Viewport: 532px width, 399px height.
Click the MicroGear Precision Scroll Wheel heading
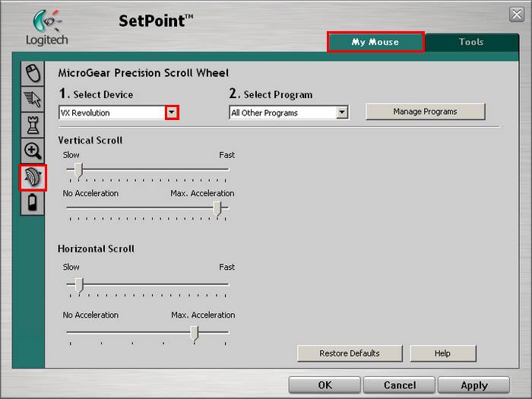[x=143, y=73]
